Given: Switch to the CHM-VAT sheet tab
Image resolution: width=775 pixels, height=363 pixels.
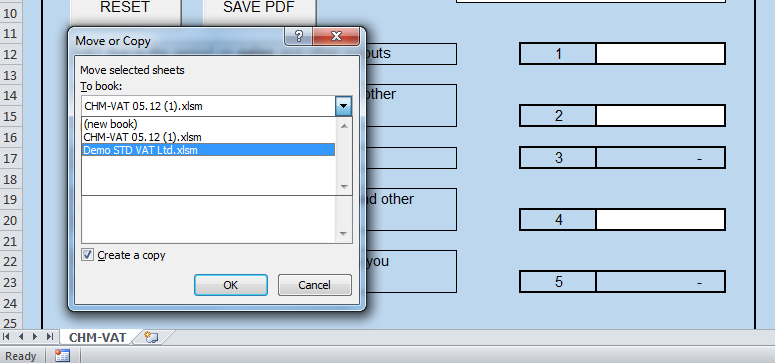Looking at the screenshot, I should coord(98,337).
